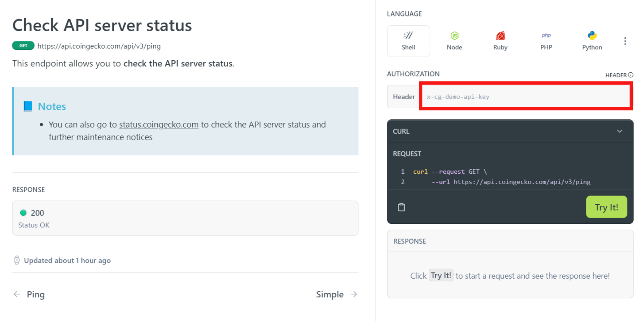This screenshot has width=644, height=322.
Task: Click the HEADER info icon
Action: pyautogui.click(x=631, y=75)
